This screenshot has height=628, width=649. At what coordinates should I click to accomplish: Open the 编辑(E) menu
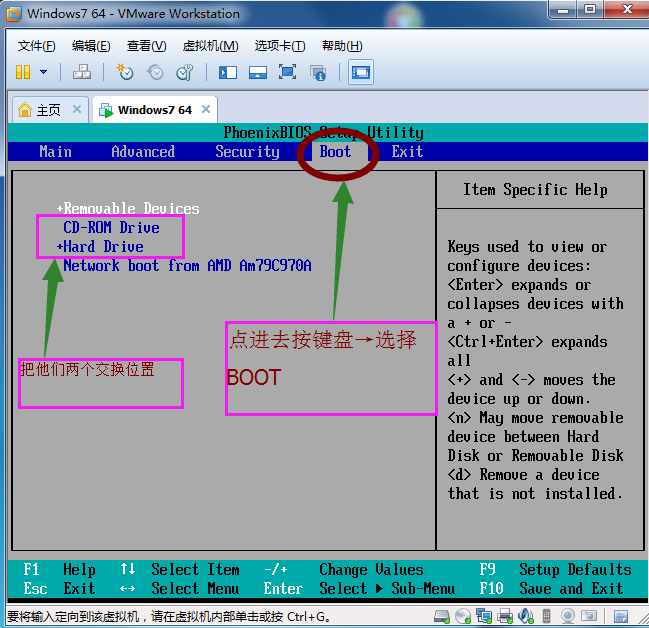coord(91,46)
